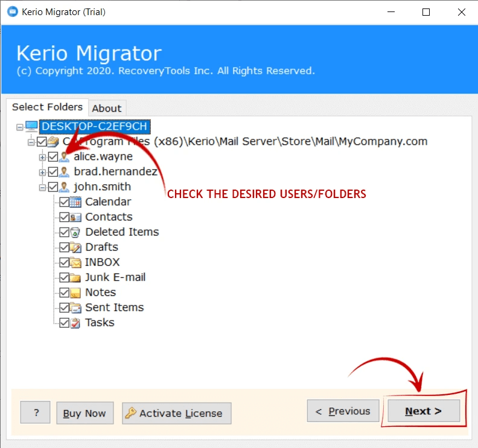This screenshot has height=448, width=478.
Task: Switch to the Select Folders tab
Action: point(47,107)
